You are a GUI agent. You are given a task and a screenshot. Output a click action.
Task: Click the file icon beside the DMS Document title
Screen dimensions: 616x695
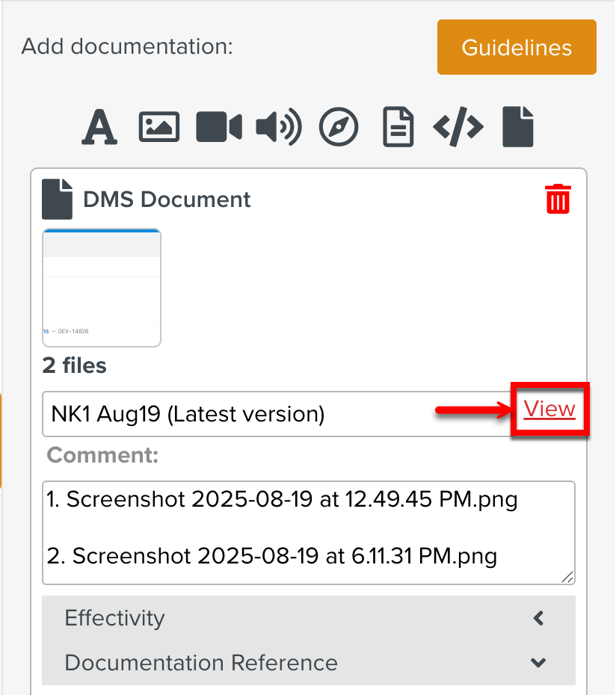tap(58, 200)
